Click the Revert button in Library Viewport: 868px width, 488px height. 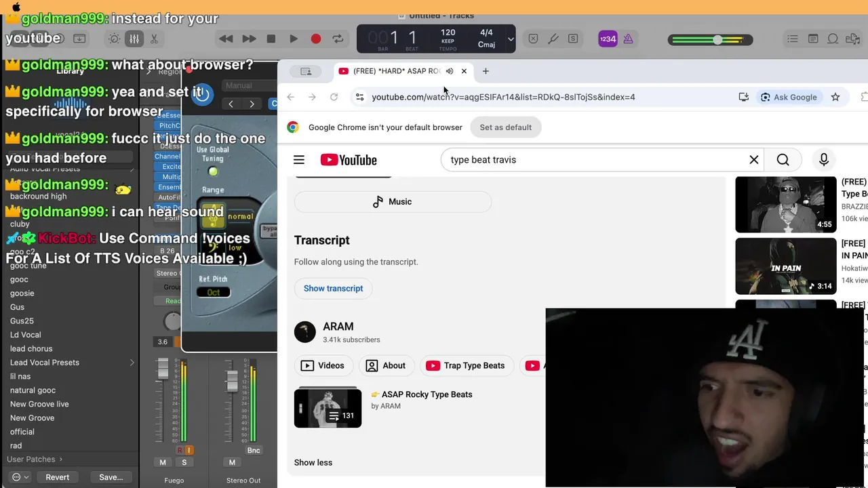point(58,477)
